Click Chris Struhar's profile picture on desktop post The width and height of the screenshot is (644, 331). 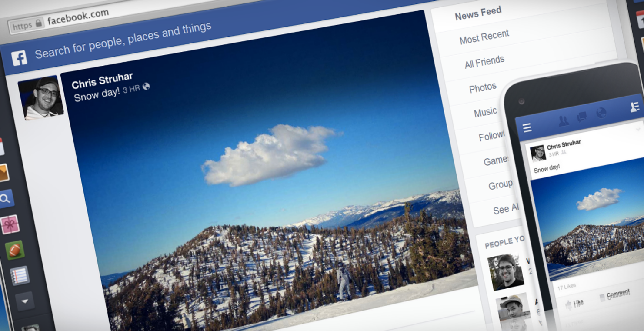tap(40, 98)
